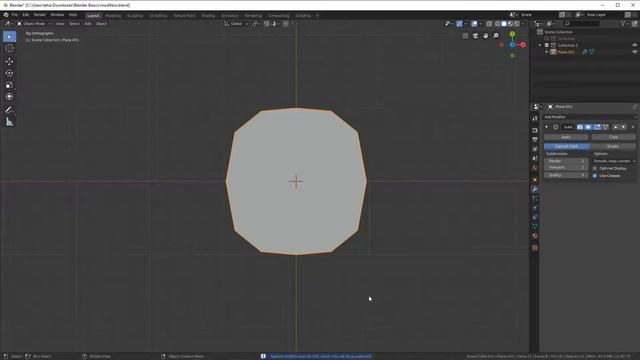Open editor type dropdown in viewport header
This screenshot has width=640, height=360.
[8, 24]
